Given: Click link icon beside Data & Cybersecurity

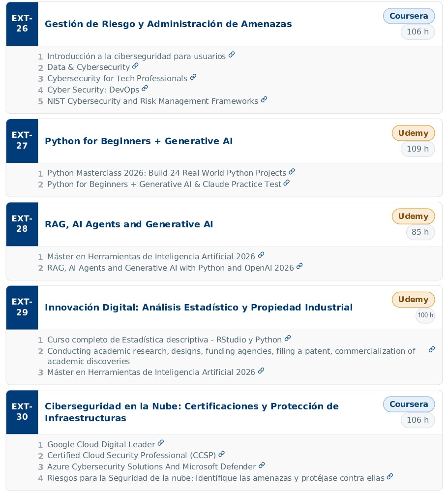Looking at the screenshot, I should (135, 65).
